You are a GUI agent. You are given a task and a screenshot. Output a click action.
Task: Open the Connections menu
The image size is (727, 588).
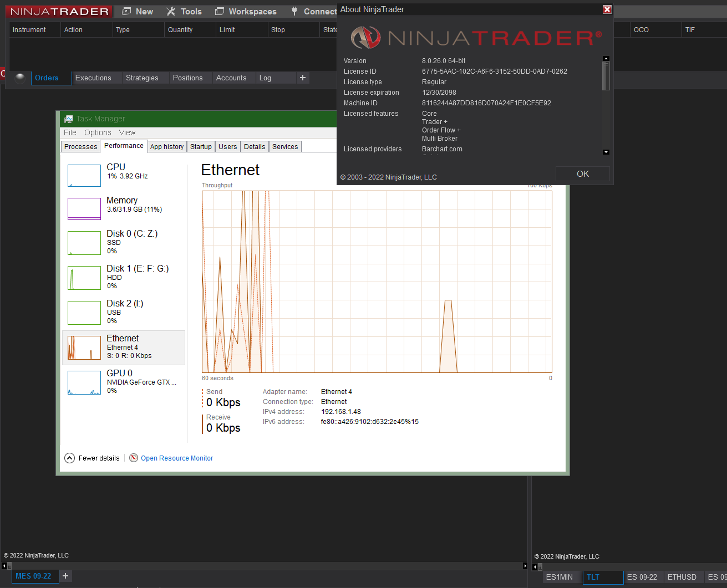[313, 11]
